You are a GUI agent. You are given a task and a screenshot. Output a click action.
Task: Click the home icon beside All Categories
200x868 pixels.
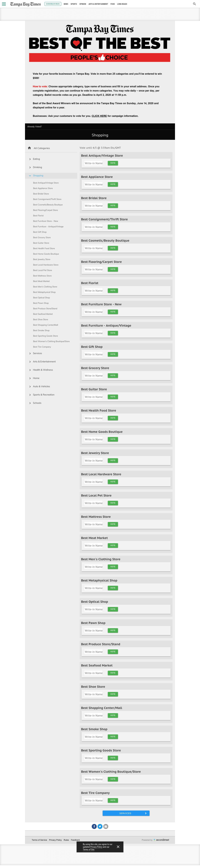[x=30, y=148]
